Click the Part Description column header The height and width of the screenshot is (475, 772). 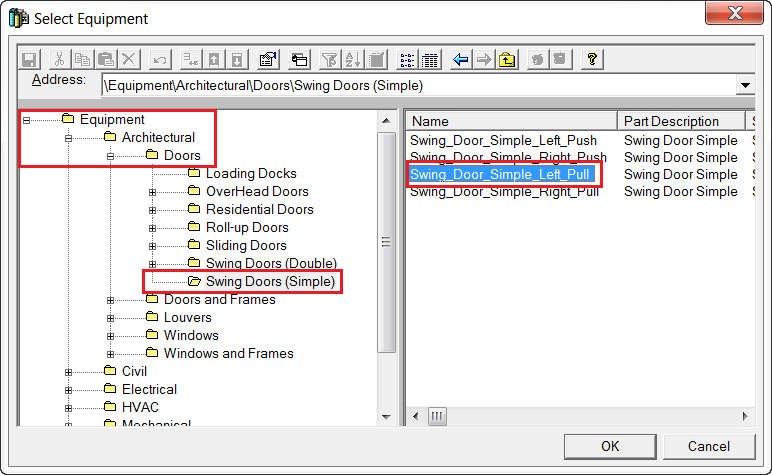pos(671,121)
